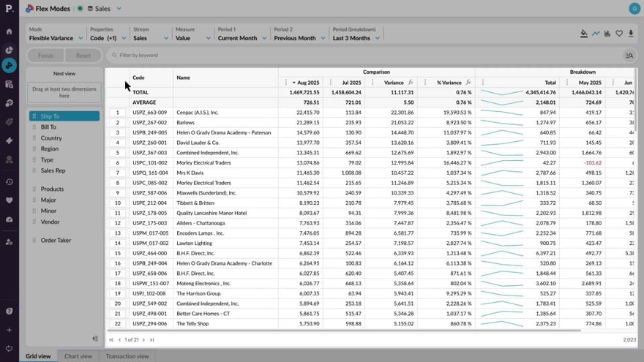Click the plus icon in left sidebar

pos(9,330)
